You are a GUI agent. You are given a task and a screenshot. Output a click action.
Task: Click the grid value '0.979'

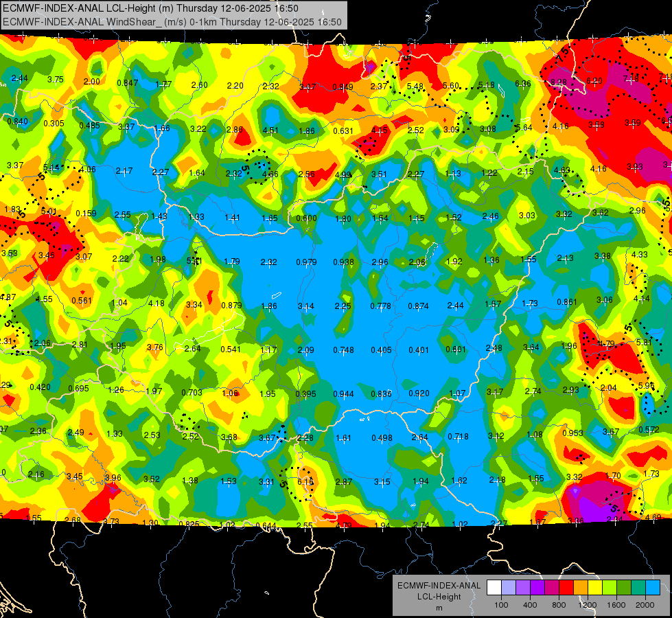click(306, 262)
